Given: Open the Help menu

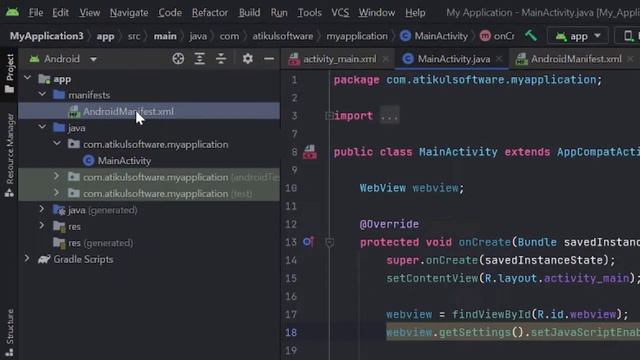Looking at the screenshot, I should click(415, 13).
